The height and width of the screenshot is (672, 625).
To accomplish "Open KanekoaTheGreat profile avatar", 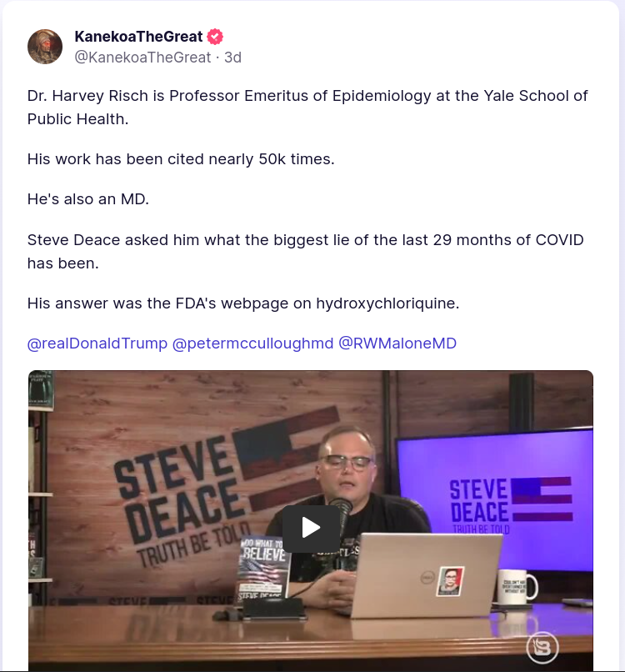I will [x=45, y=47].
